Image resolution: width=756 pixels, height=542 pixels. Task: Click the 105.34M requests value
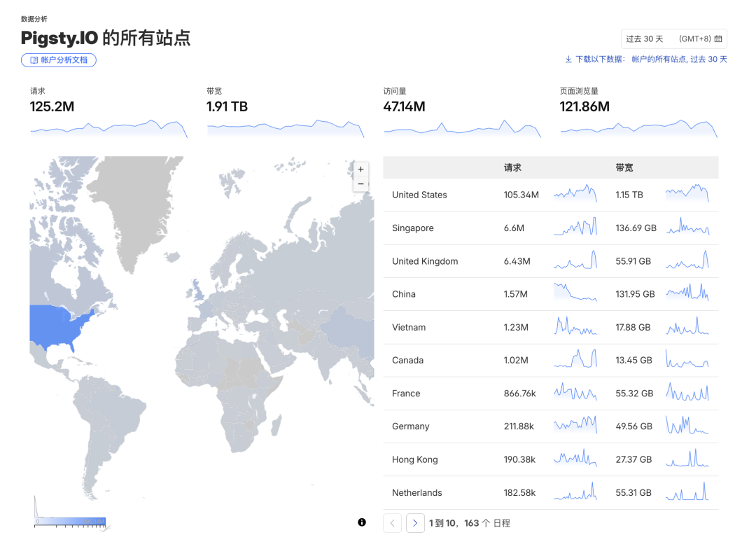pyautogui.click(x=521, y=195)
